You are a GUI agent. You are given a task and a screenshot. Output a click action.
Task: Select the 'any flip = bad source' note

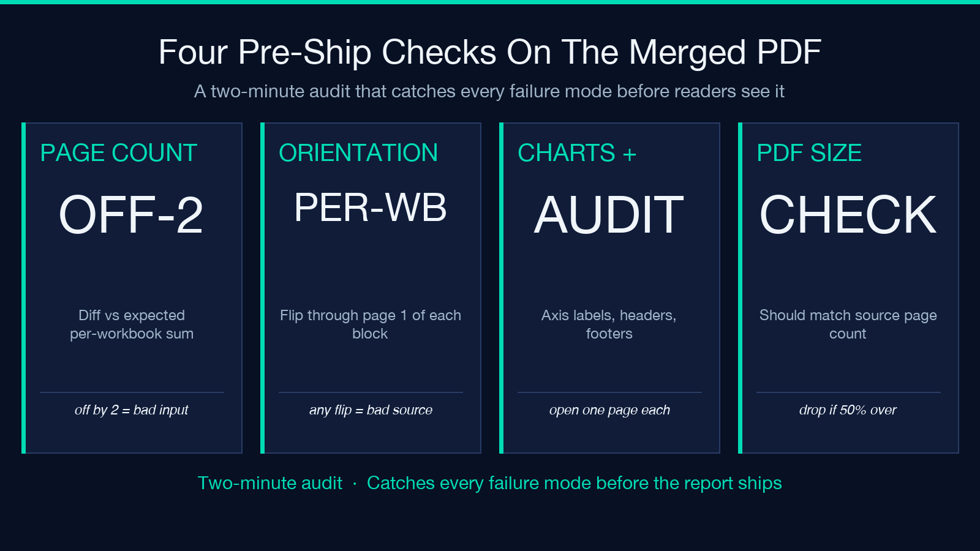click(x=371, y=410)
